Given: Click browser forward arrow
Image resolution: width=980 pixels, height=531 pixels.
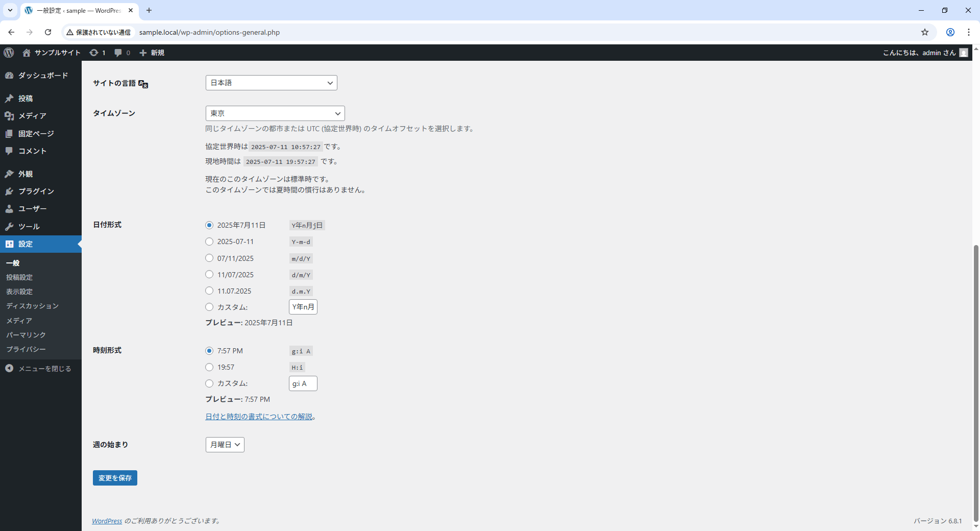Looking at the screenshot, I should point(30,32).
